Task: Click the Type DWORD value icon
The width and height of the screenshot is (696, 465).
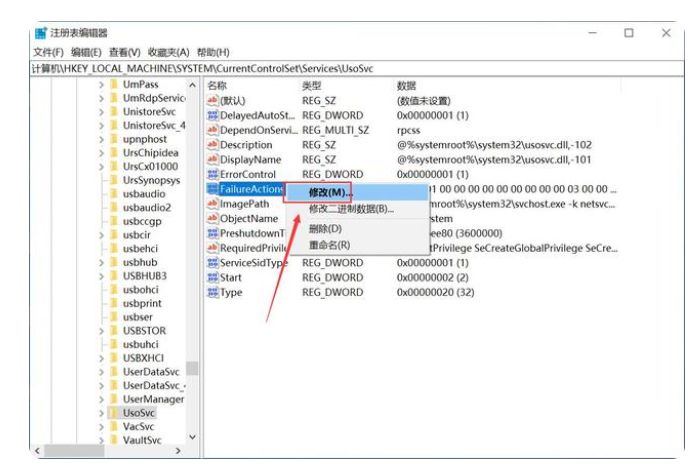Action: pos(212,292)
